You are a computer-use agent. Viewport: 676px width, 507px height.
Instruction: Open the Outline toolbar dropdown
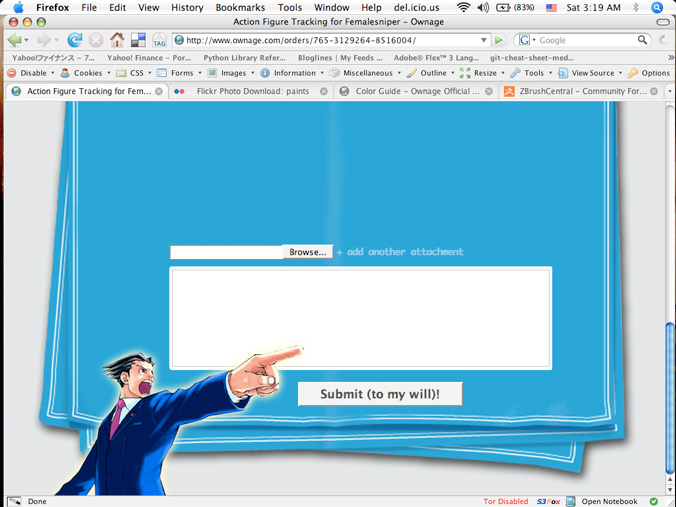(x=431, y=73)
